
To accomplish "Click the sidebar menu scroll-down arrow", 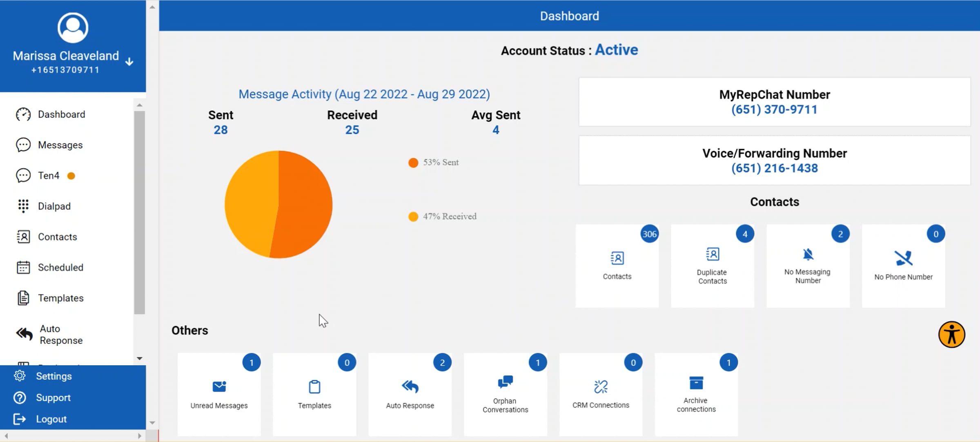I will point(140,358).
